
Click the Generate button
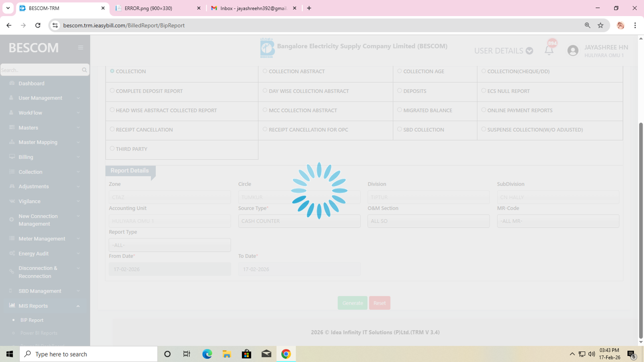(352, 303)
